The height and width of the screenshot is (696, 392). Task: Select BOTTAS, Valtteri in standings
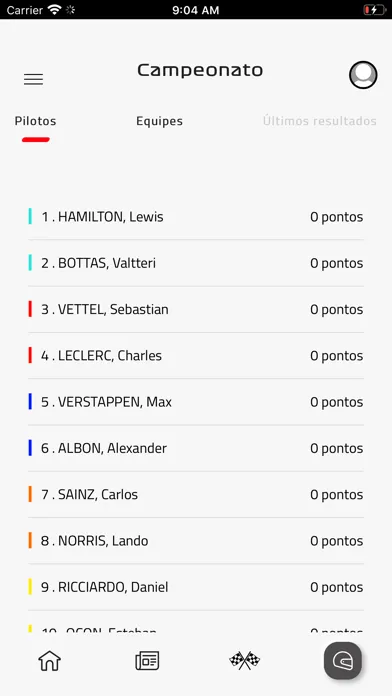pyautogui.click(x=196, y=263)
